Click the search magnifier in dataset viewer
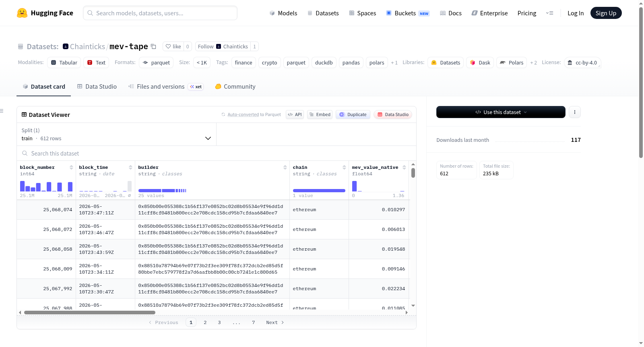Image resolution: width=644 pixels, height=347 pixels. point(25,153)
